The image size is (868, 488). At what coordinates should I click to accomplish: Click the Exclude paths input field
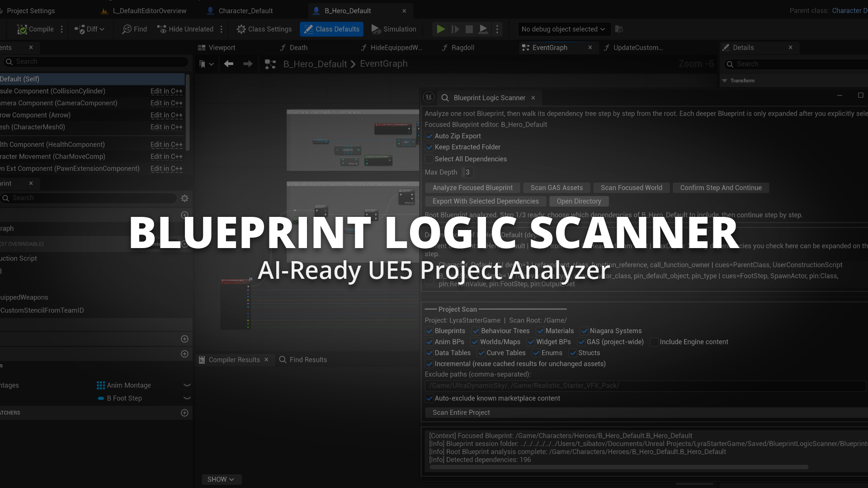(x=645, y=386)
